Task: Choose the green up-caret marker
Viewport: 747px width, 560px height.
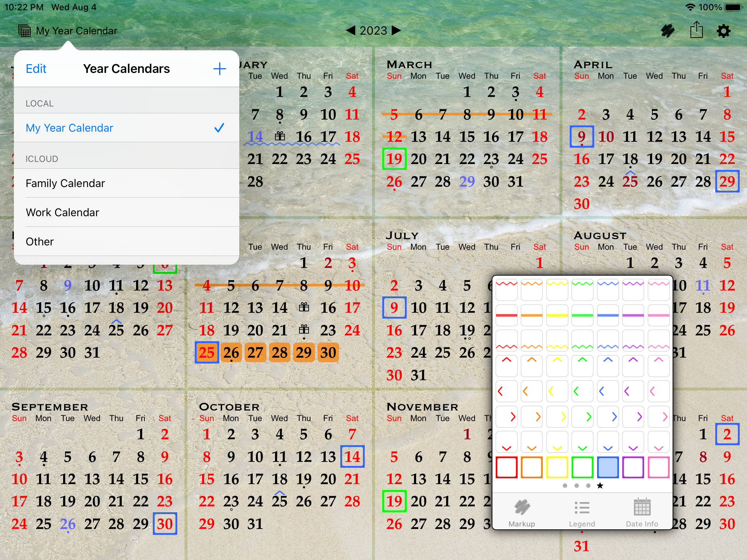Action: pyautogui.click(x=582, y=366)
